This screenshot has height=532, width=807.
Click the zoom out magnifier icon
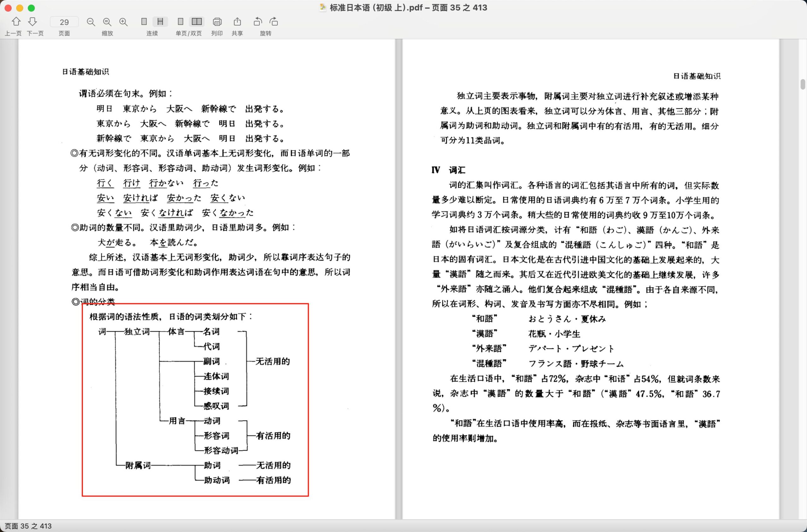point(90,22)
